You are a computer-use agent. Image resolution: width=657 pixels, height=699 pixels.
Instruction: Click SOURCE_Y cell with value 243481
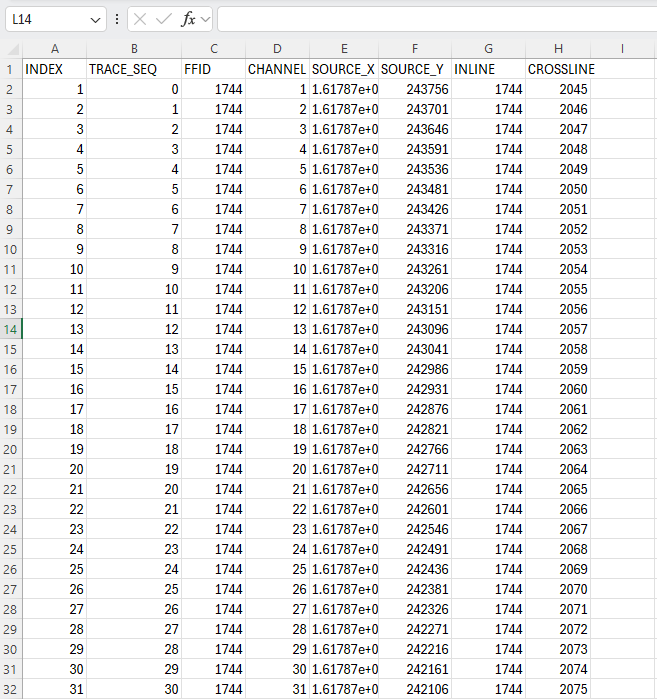point(415,189)
